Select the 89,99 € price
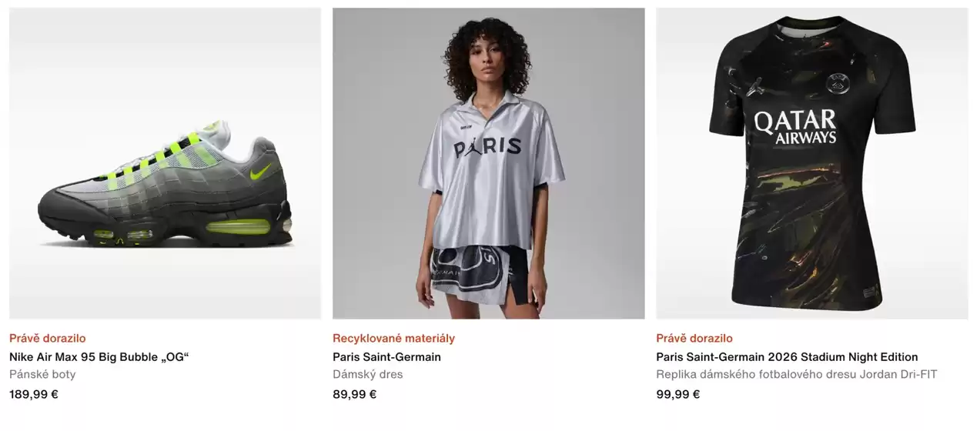Viewport: 980px width, 431px height. (354, 395)
